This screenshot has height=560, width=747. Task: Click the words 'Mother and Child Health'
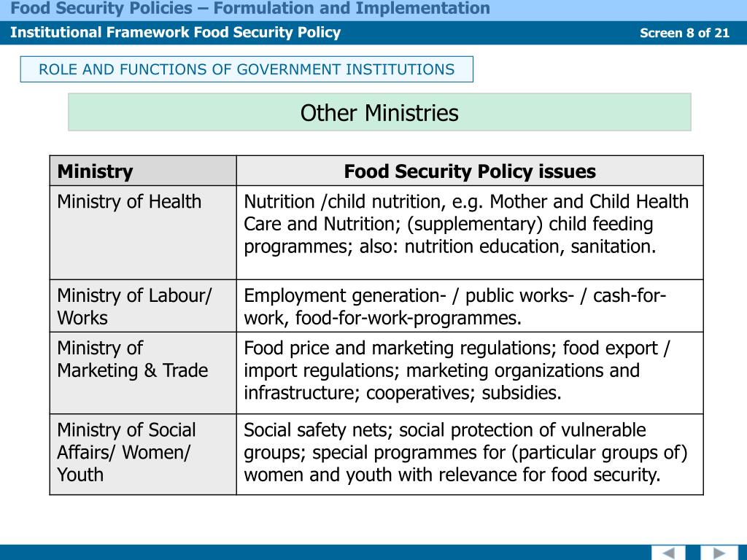coord(589,201)
